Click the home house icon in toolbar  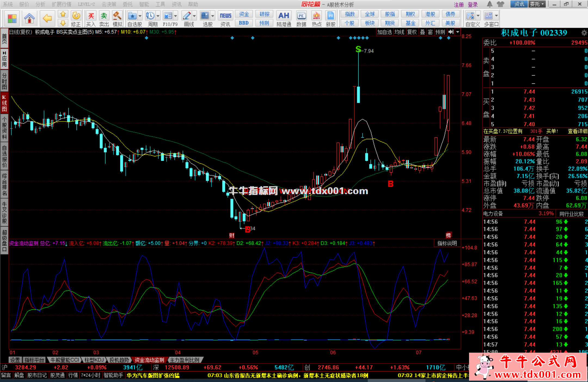click(x=29, y=18)
